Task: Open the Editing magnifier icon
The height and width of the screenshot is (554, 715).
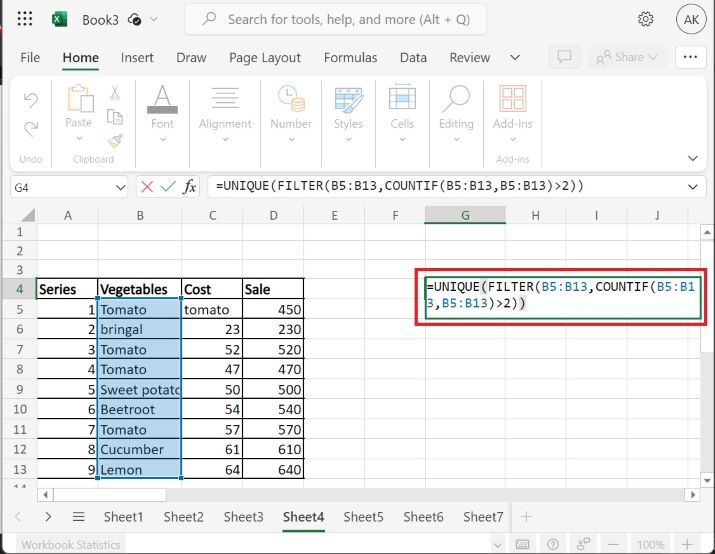Action: [456, 98]
